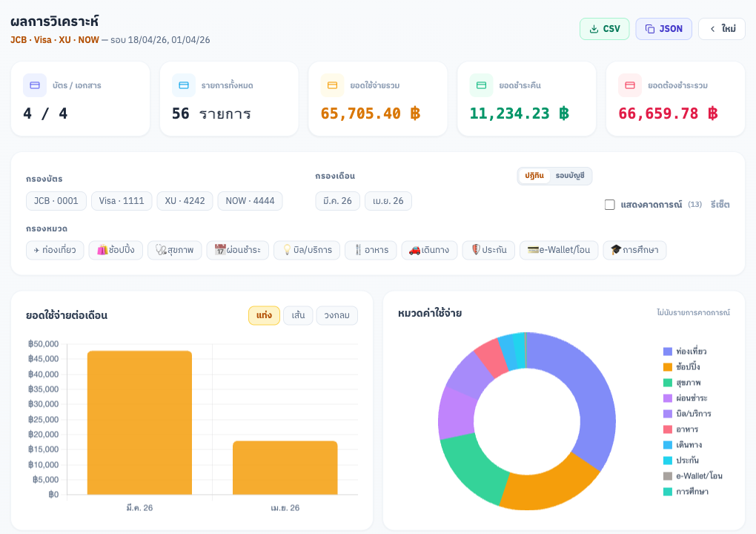Click the repayment value 11,234.23 ฿

(520, 113)
